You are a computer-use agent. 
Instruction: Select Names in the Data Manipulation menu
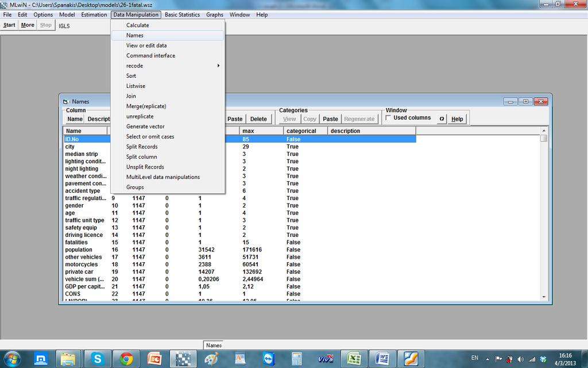(x=168, y=35)
